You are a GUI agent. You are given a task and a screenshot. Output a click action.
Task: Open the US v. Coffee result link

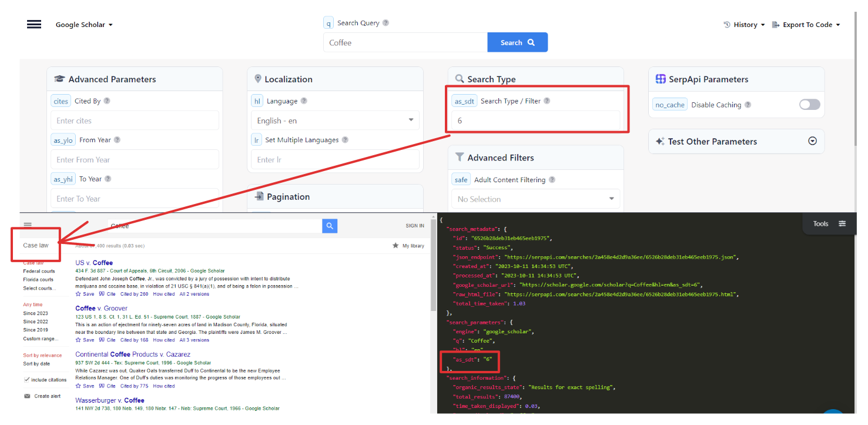pos(93,262)
